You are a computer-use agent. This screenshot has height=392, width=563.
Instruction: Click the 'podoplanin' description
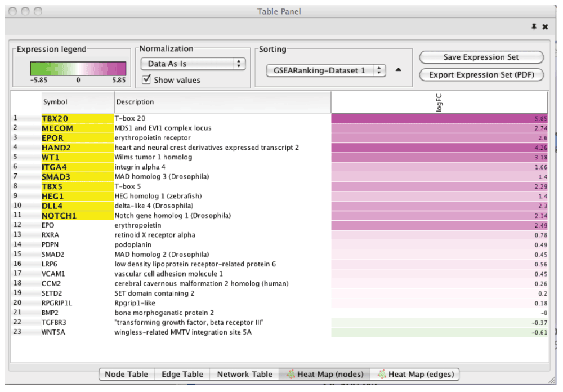(133, 244)
